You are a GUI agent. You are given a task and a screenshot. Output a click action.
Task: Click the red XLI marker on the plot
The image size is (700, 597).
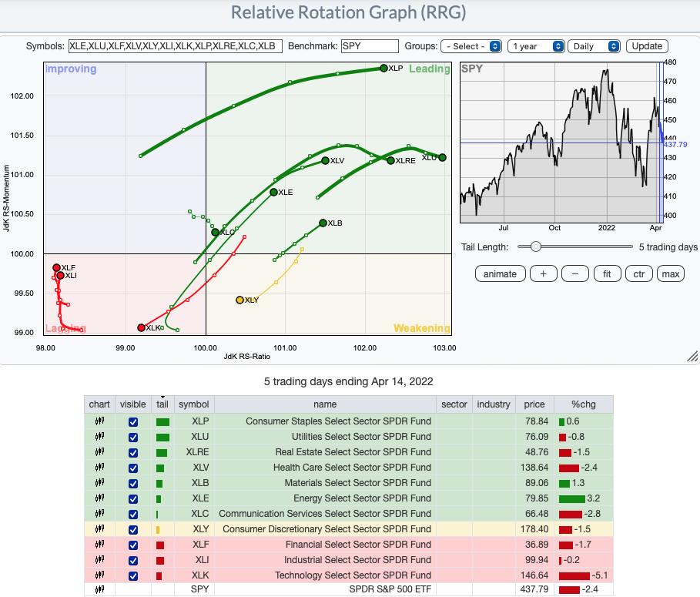coord(60,276)
